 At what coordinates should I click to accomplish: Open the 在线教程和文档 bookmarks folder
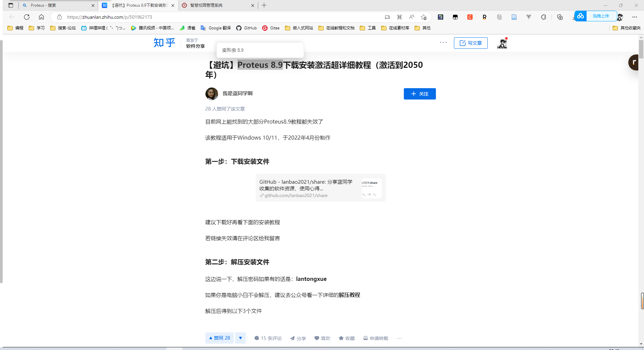pyautogui.click(x=336, y=28)
